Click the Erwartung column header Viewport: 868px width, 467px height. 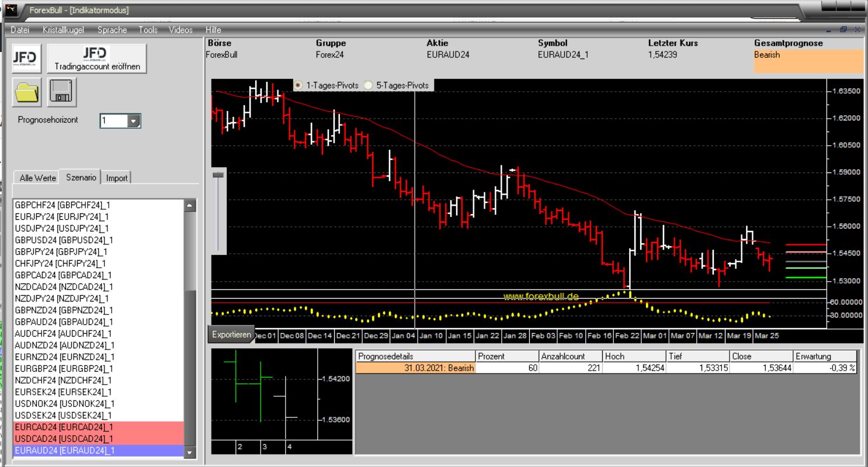(x=825, y=356)
